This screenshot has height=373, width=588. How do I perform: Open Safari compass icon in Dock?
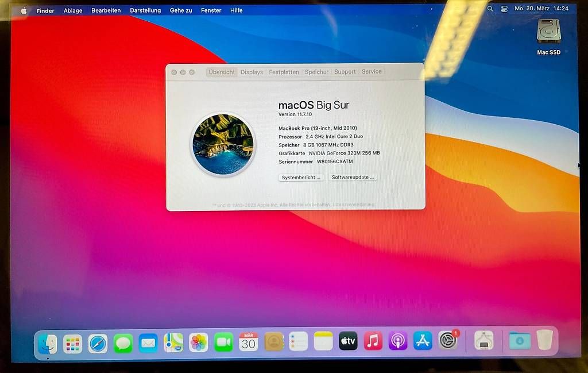tap(98, 343)
